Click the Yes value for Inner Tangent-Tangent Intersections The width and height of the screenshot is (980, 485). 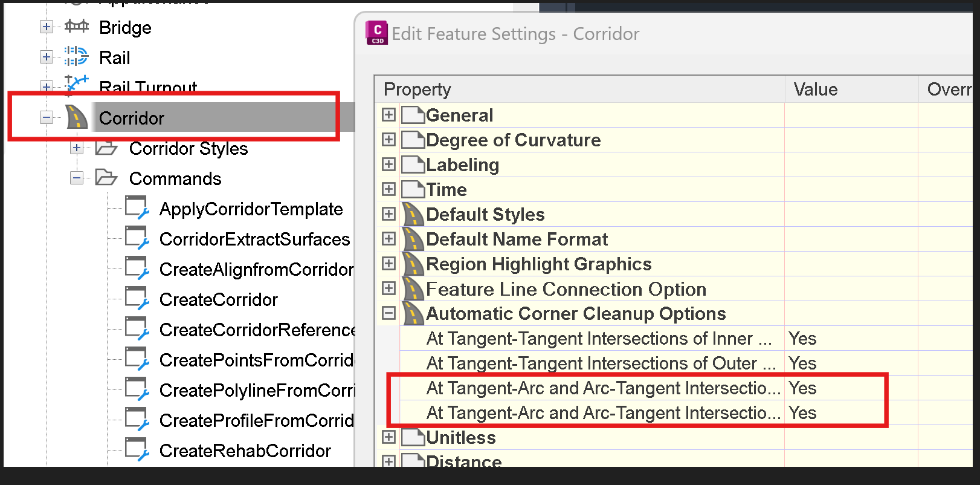(x=802, y=339)
